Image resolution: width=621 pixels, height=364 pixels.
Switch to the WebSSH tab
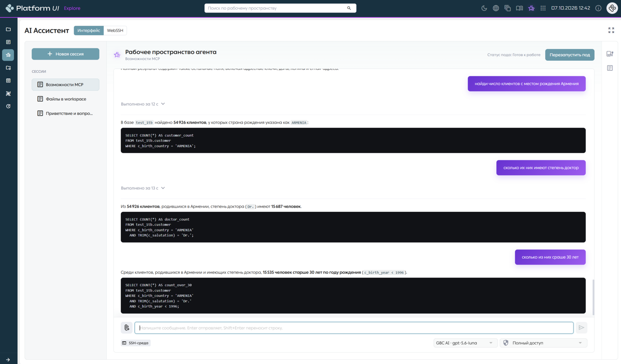click(115, 30)
